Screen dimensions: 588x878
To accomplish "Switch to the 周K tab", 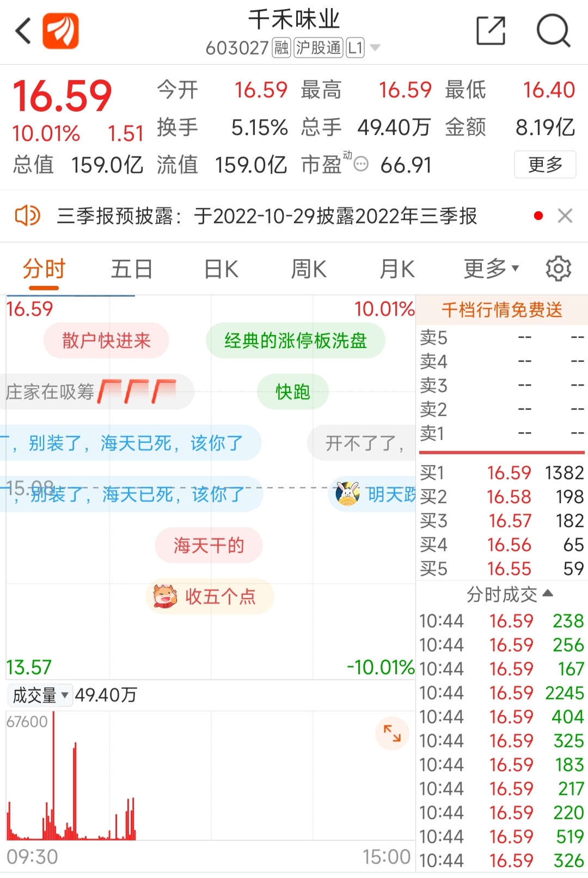I will (309, 269).
